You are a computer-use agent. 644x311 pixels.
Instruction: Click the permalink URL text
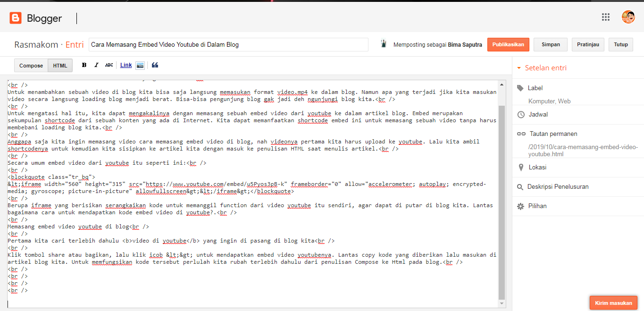pos(583,151)
